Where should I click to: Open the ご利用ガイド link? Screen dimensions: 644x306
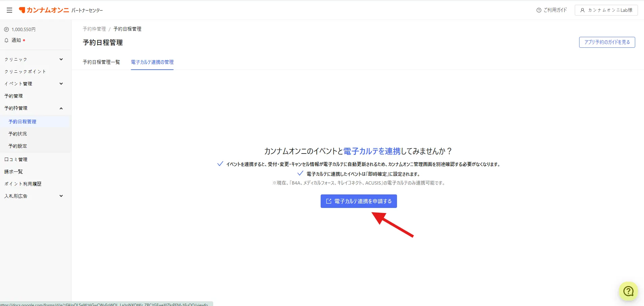pos(551,10)
